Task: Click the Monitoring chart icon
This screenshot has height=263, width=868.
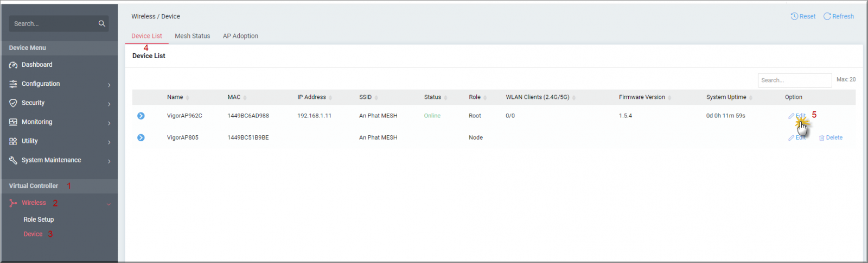Action: coord(13,122)
